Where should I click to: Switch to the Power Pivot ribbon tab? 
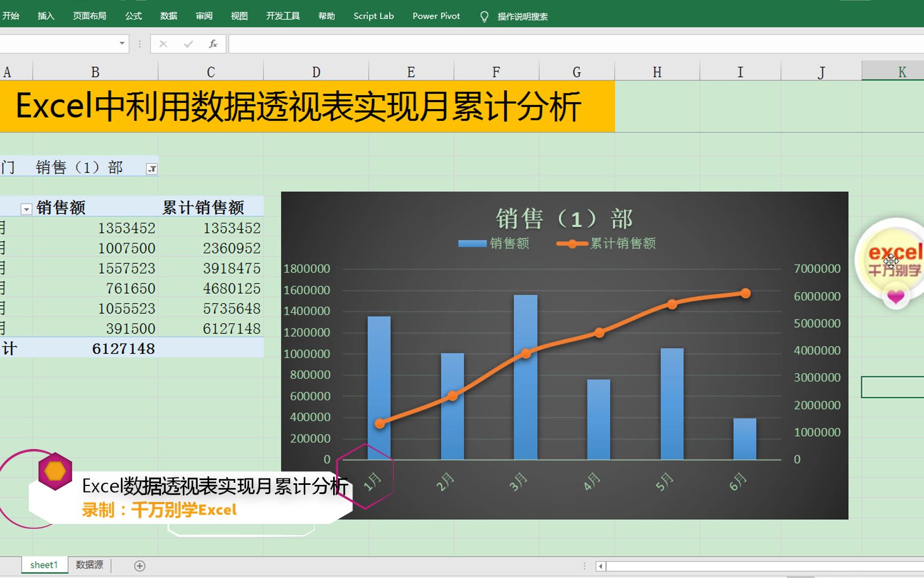point(436,16)
